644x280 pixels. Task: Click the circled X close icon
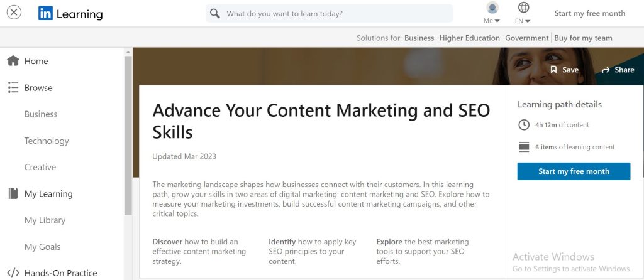[x=14, y=13]
